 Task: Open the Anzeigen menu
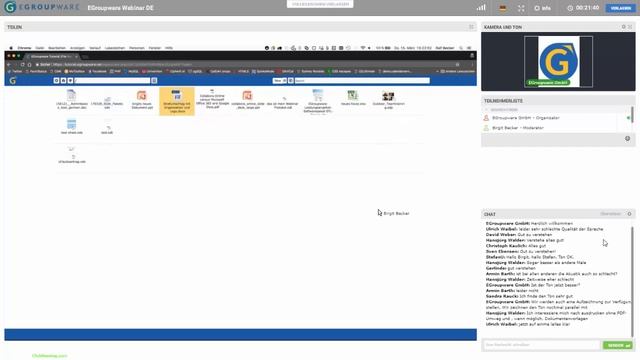(77, 48)
